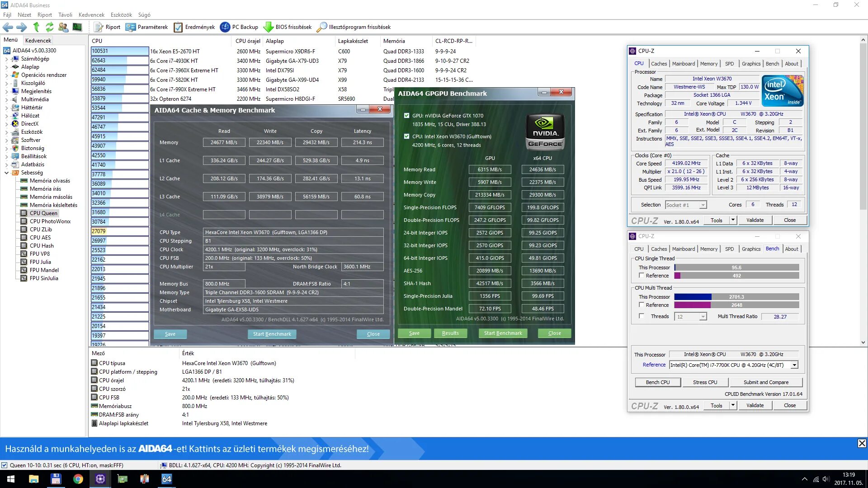Enable Reference under CPU Multi Thread
The height and width of the screenshot is (488, 868).
641,305
